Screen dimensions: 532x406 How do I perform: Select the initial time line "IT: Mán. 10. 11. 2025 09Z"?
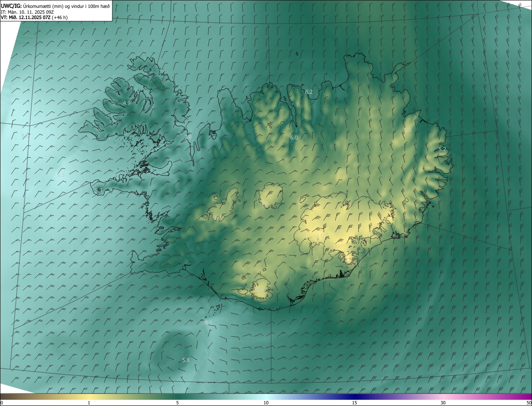27,12
